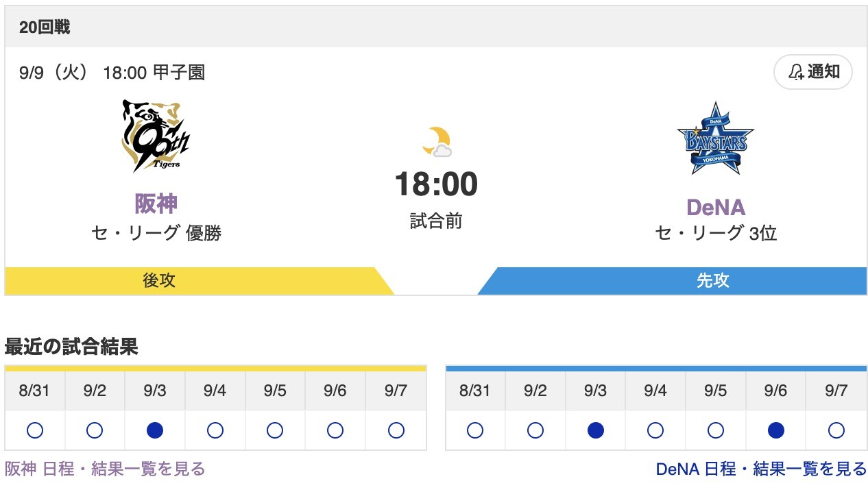The height and width of the screenshot is (492, 868).
Task: Click the blue 先攻 banner
Action: pos(713,280)
